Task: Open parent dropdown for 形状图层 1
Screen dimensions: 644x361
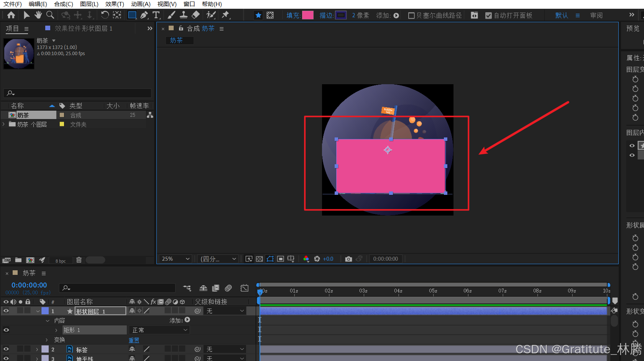Action: [x=225, y=311]
